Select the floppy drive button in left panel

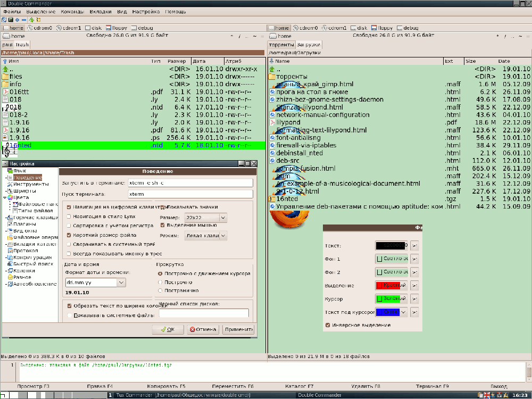(115, 28)
